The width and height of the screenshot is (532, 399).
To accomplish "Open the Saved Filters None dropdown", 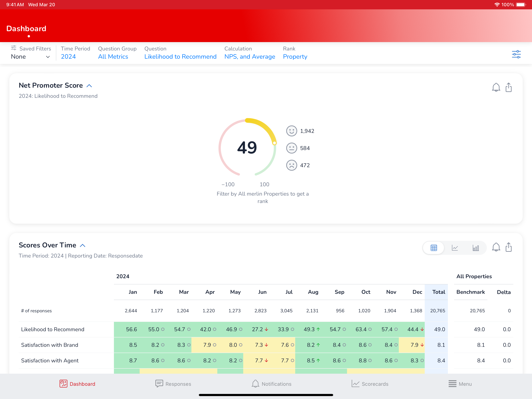I will pos(31,57).
